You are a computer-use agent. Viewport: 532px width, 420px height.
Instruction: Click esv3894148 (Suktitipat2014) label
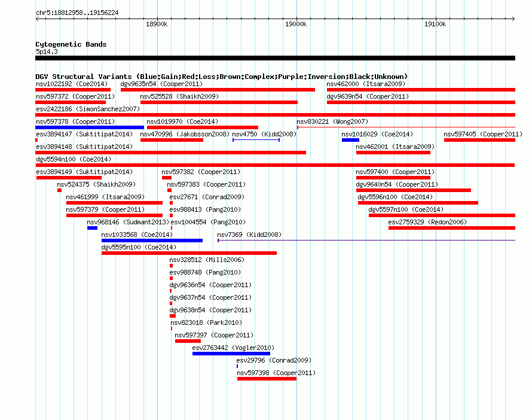(x=84, y=147)
